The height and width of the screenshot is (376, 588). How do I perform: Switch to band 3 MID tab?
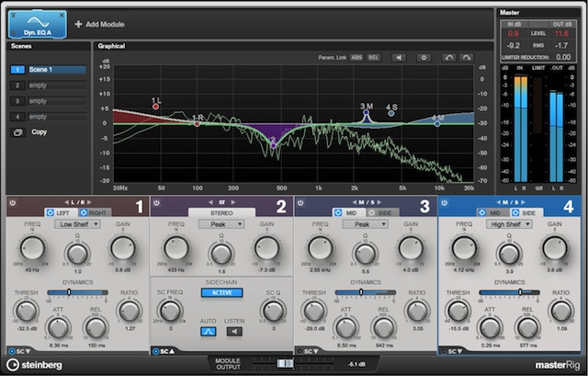click(349, 212)
